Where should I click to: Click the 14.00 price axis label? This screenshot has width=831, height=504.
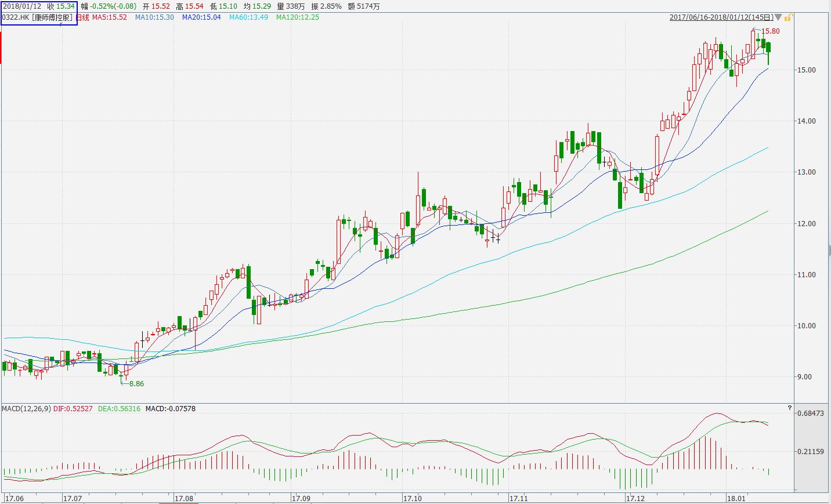[807, 121]
